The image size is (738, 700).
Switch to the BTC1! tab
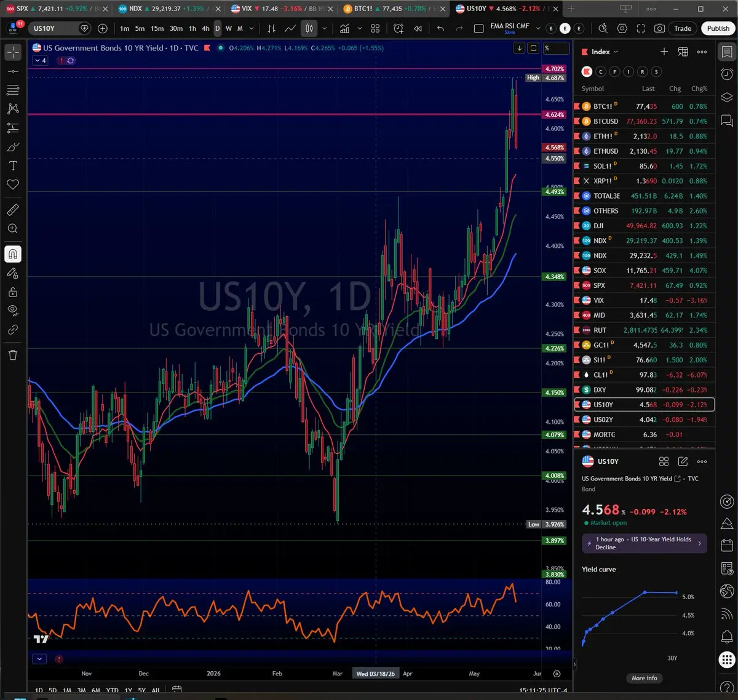(394, 9)
